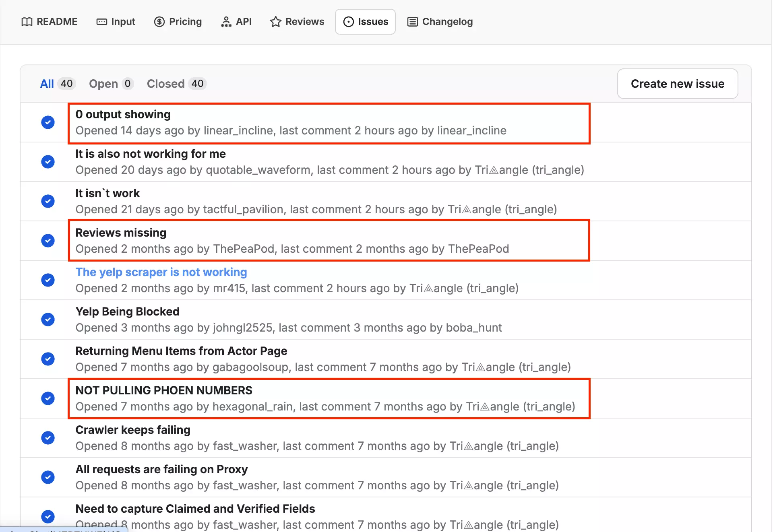Click 'Opened 7 months ago by gabagoolsoup' text
The width and height of the screenshot is (773, 532).
[182, 367]
